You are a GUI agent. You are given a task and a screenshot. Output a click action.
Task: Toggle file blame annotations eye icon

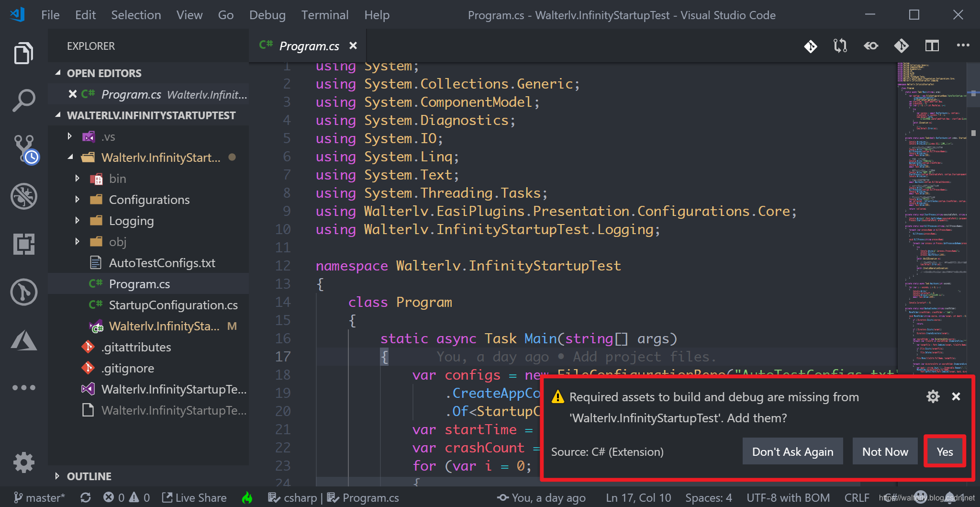click(871, 46)
